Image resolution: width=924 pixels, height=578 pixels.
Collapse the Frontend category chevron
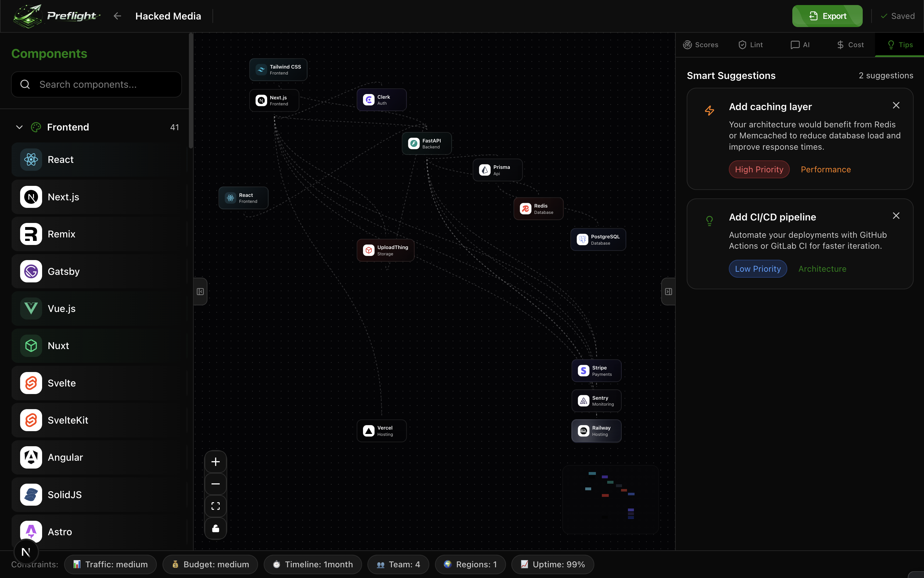coord(19,127)
